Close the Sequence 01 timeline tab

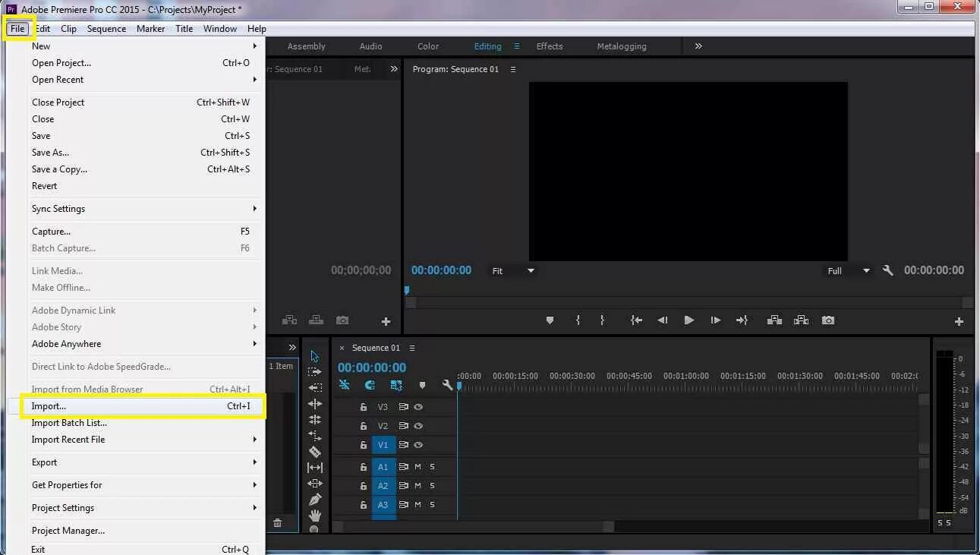342,348
